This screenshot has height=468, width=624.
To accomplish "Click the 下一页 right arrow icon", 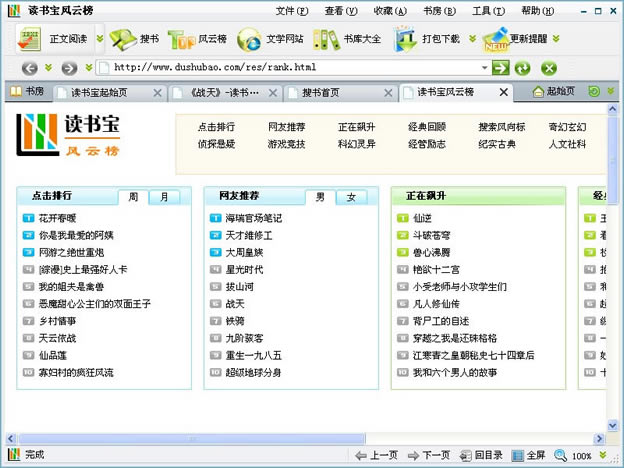I will tap(413, 455).
